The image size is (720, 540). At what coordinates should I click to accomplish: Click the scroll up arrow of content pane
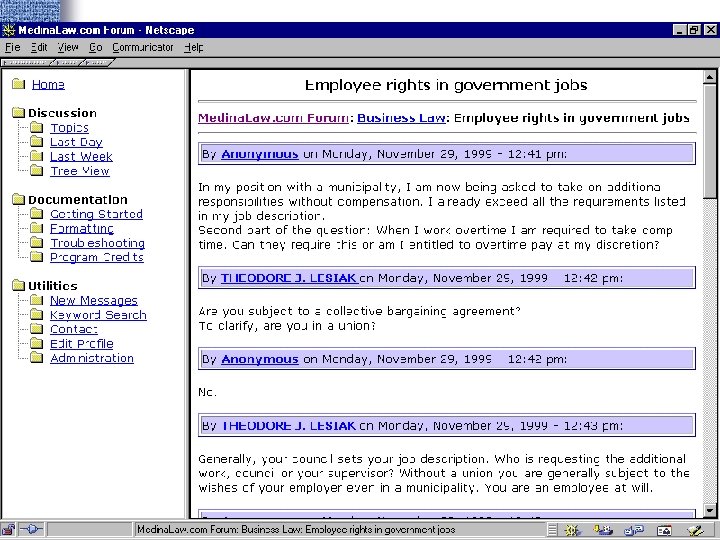click(709, 77)
